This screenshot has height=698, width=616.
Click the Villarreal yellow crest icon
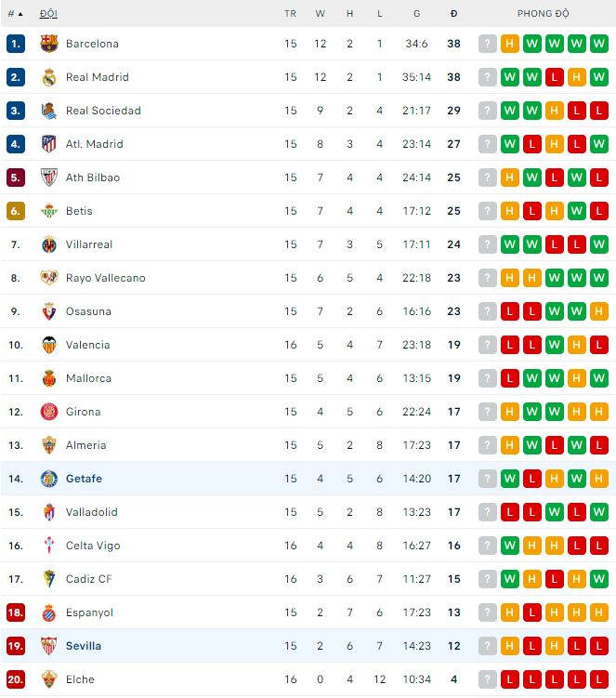coord(49,244)
